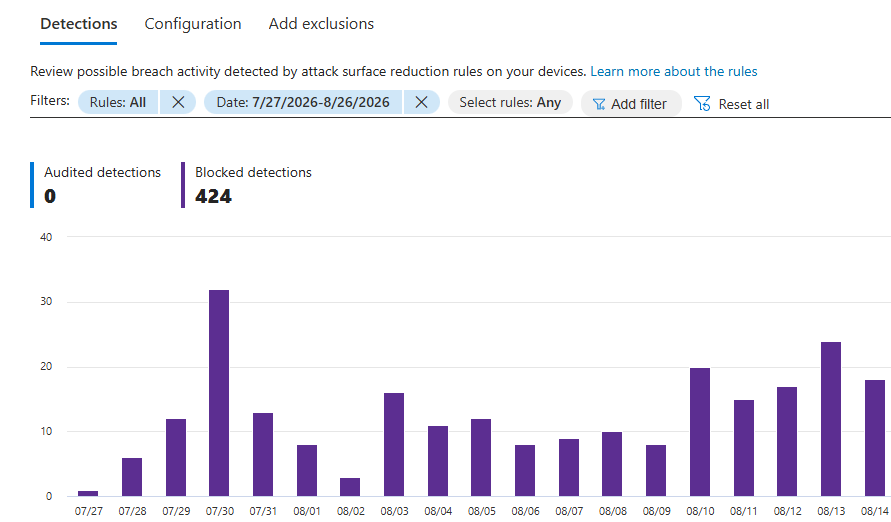This screenshot has width=891, height=522.
Task: Select the Detections tab
Action: tap(78, 24)
